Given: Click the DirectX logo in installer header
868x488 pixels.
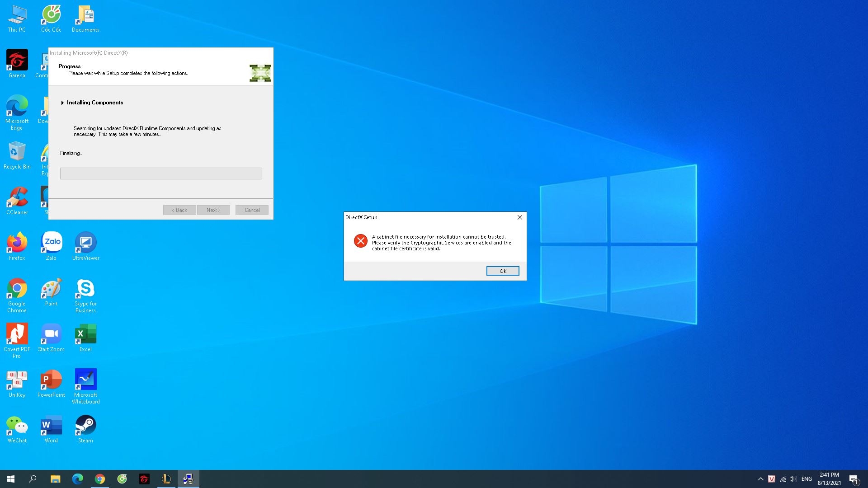Looking at the screenshot, I should [x=260, y=73].
